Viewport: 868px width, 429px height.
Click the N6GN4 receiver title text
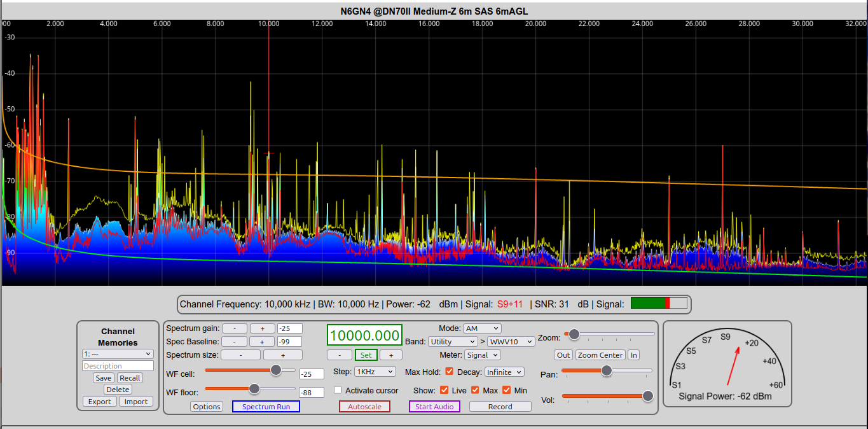pyautogui.click(x=434, y=11)
